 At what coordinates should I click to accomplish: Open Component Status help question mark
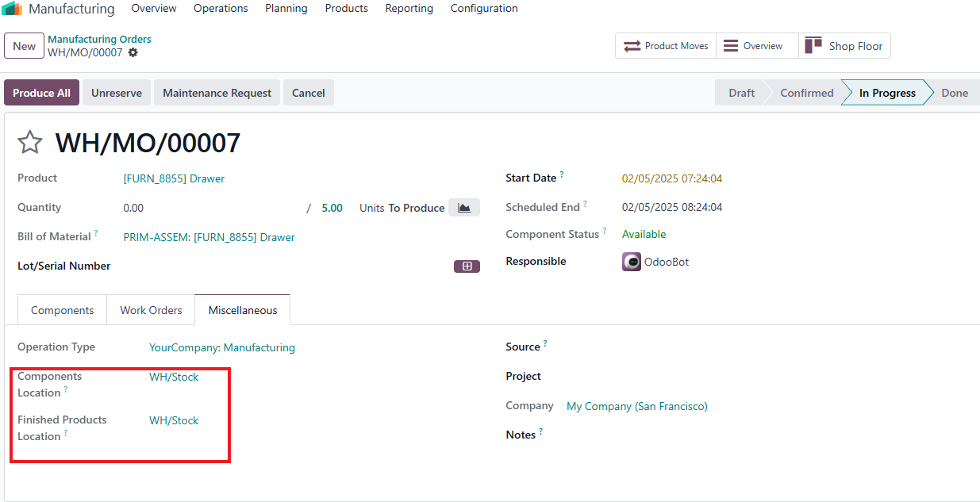(x=605, y=231)
